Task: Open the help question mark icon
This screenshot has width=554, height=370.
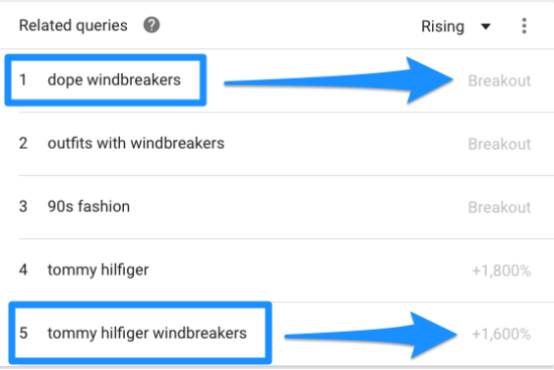Action: (x=152, y=25)
